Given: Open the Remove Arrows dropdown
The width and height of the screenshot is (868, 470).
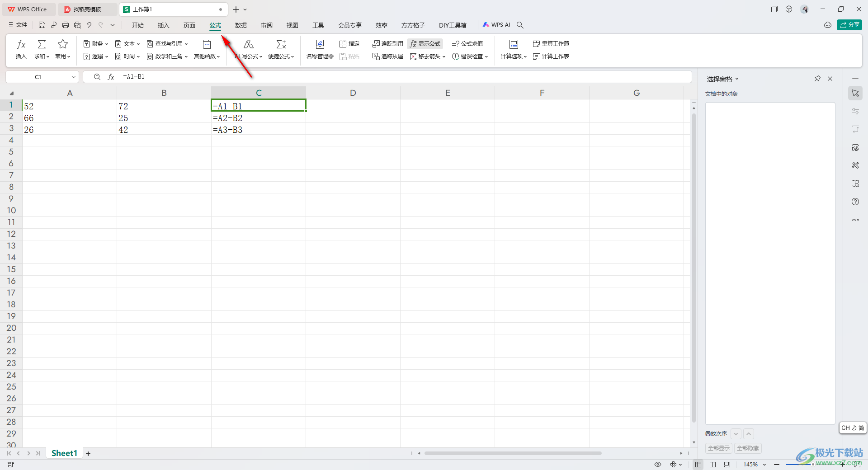Looking at the screenshot, I should tap(428, 56).
